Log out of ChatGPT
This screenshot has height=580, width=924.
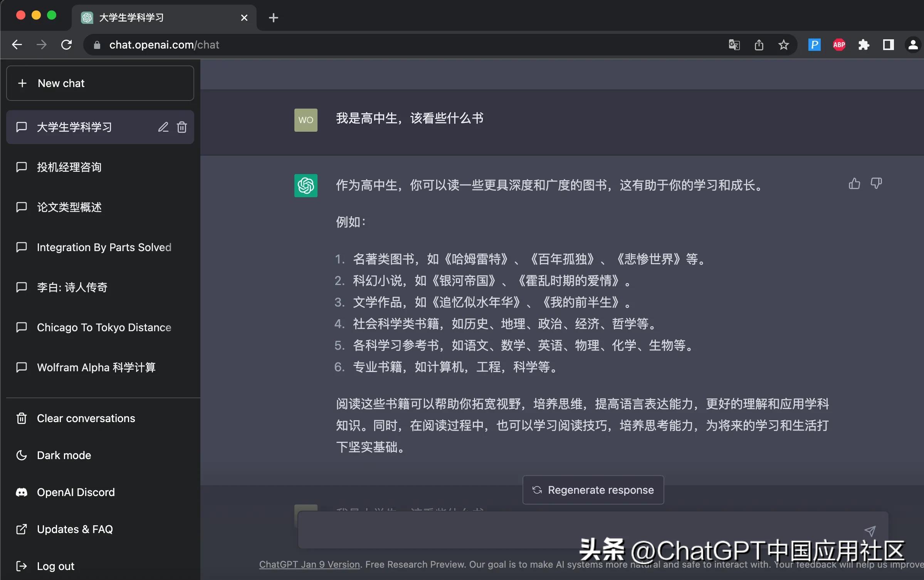point(56,566)
